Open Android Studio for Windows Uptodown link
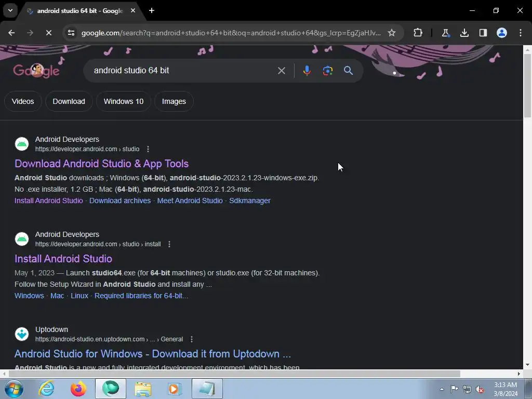The width and height of the screenshot is (532, 399). click(153, 353)
